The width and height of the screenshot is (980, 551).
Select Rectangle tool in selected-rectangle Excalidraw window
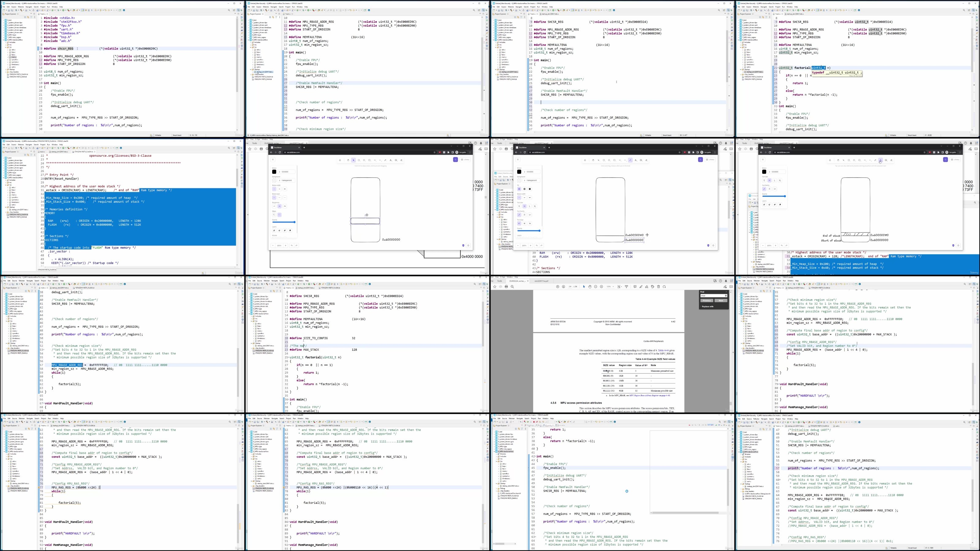[359, 160]
